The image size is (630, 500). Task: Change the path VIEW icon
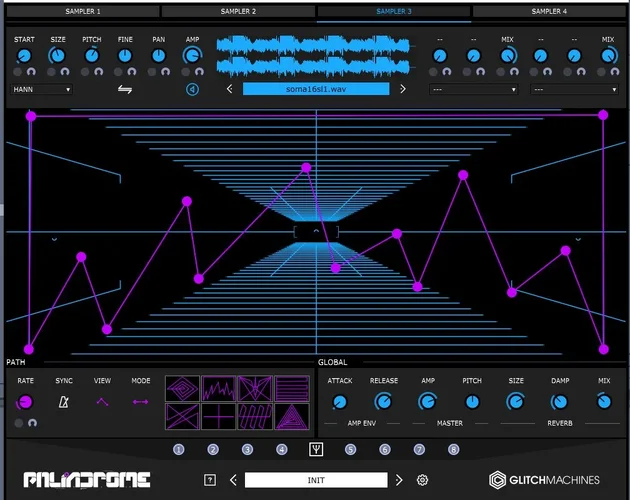tap(102, 402)
